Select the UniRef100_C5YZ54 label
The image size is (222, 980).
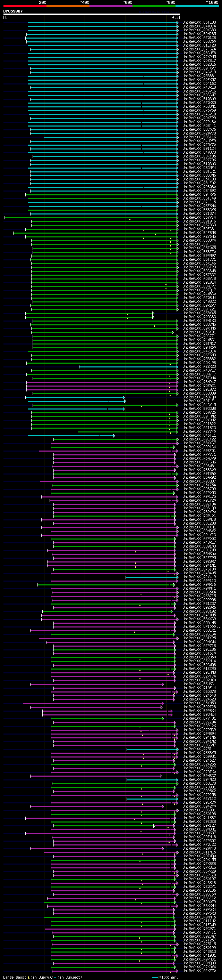click(x=199, y=485)
